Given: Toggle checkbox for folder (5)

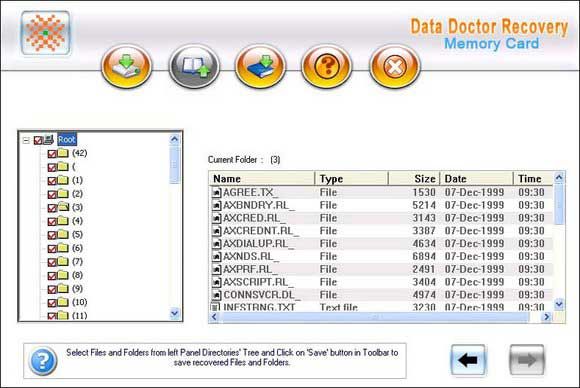Looking at the screenshot, I should 52,235.
